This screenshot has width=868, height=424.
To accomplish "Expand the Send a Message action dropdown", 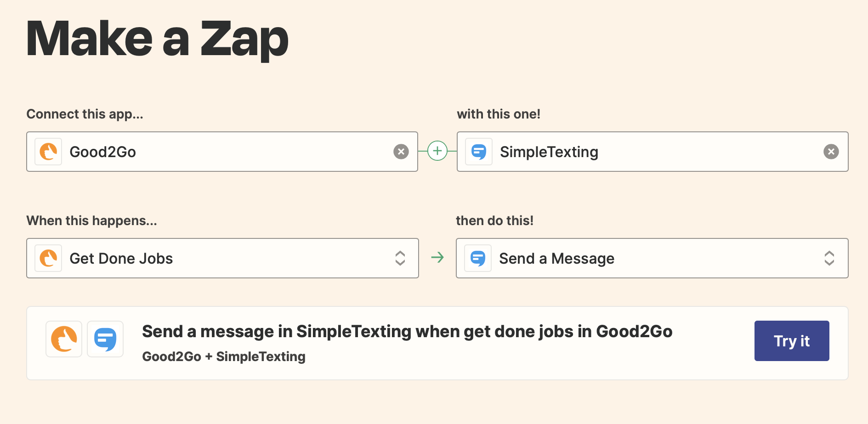I will tap(652, 258).
